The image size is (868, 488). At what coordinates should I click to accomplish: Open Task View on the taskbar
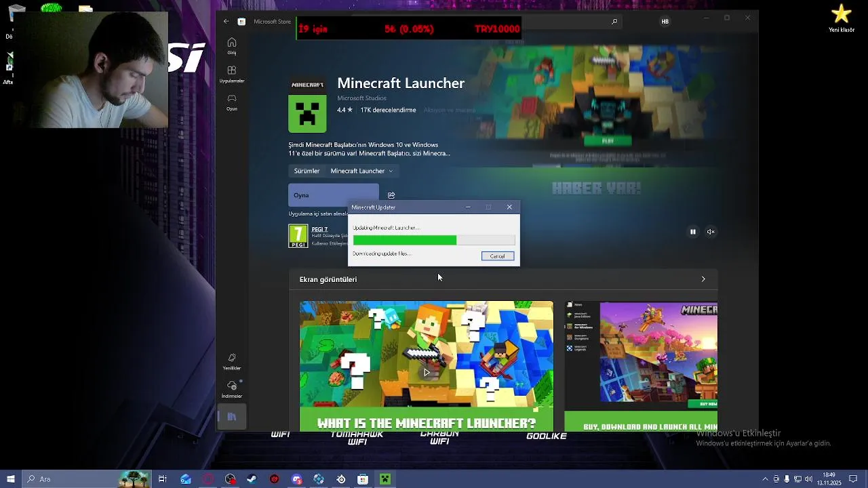click(163, 479)
